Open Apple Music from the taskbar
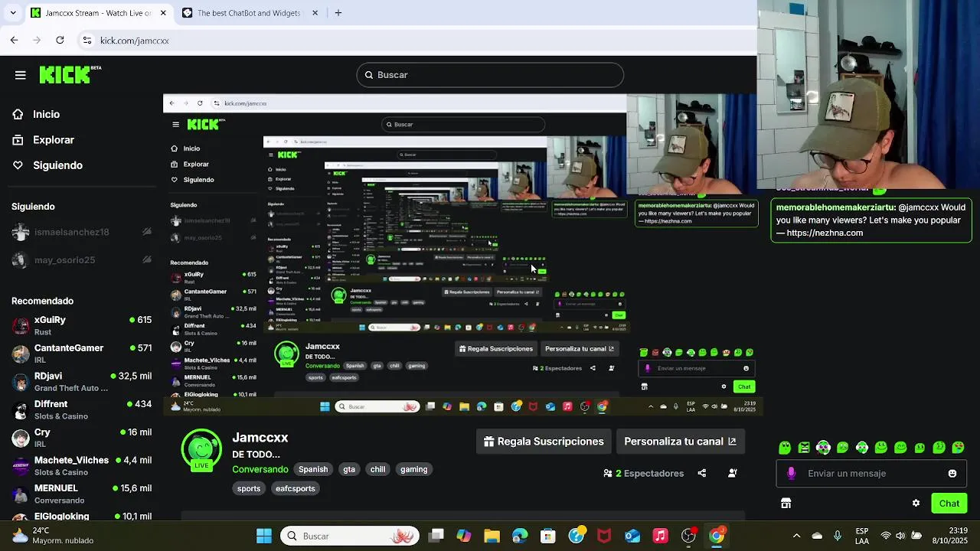The height and width of the screenshot is (551, 980). click(x=660, y=536)
